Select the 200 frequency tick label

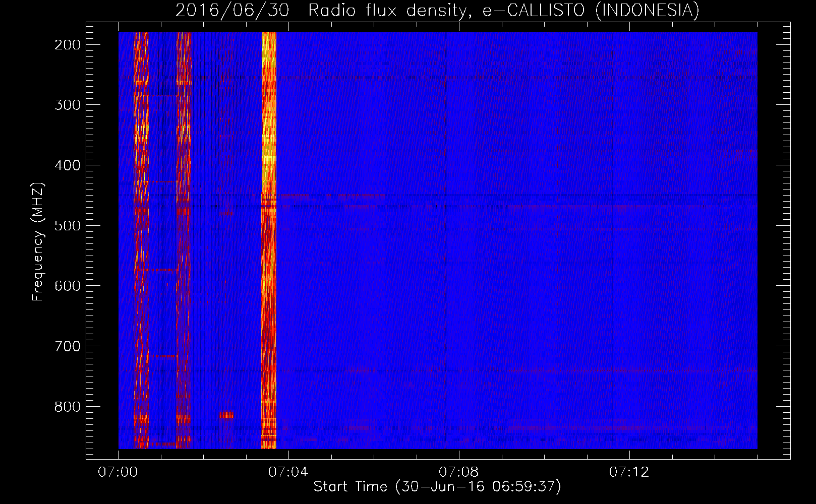point(68,45)
